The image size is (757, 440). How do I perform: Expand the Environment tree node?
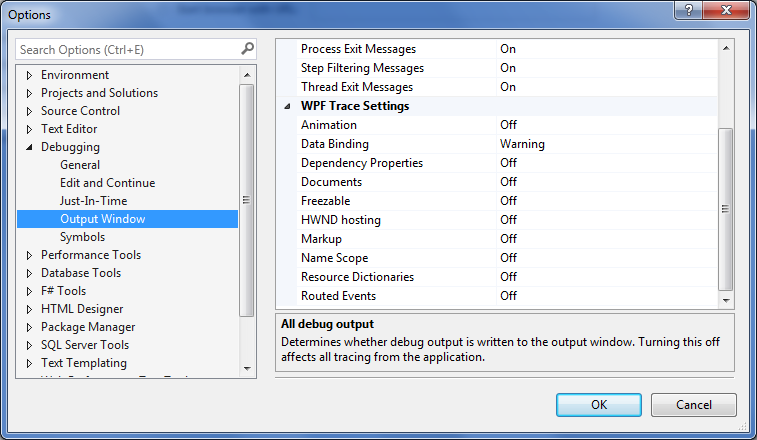coord(29,75)
